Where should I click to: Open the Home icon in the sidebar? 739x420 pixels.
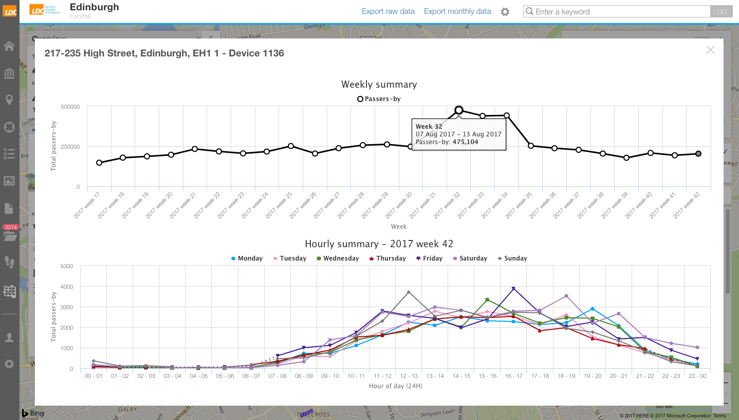click(9, 46)
